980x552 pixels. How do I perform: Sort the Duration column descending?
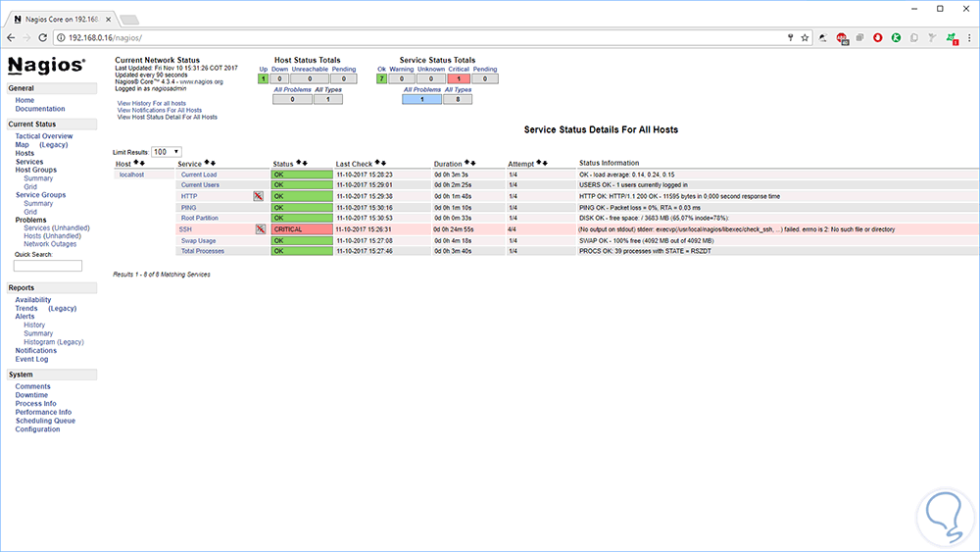473,163
